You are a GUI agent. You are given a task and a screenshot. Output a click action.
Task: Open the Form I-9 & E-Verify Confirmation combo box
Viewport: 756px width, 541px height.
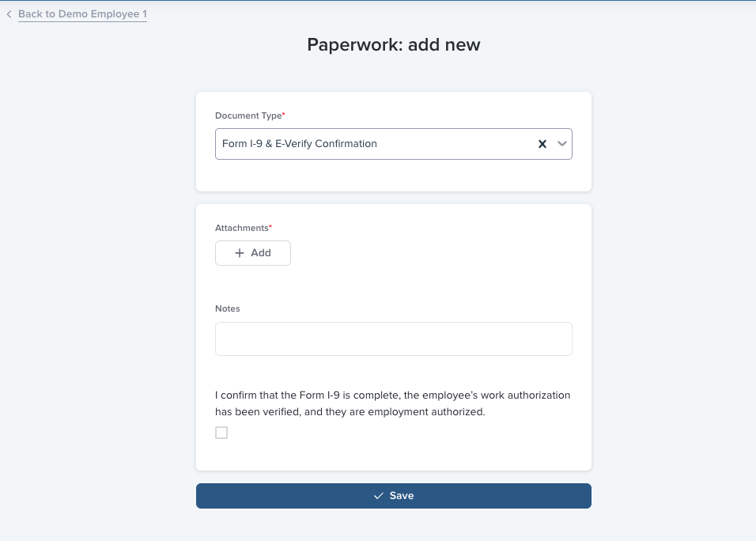pos(372,144)
